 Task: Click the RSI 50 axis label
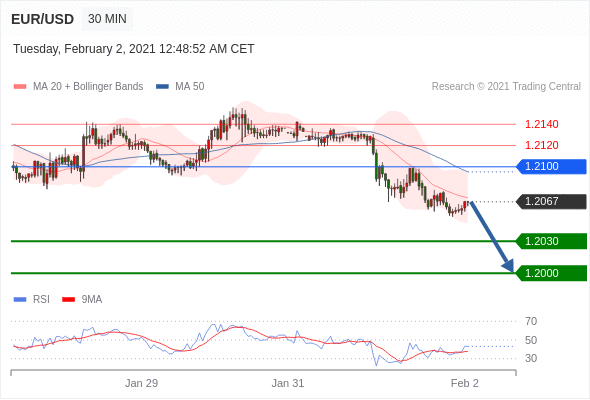coord(531,340)
